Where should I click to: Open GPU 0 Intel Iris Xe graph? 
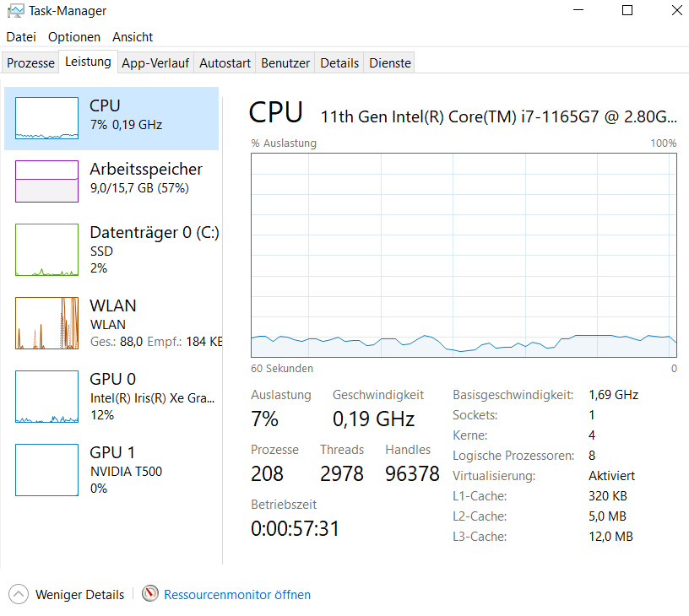coord(46,397)
